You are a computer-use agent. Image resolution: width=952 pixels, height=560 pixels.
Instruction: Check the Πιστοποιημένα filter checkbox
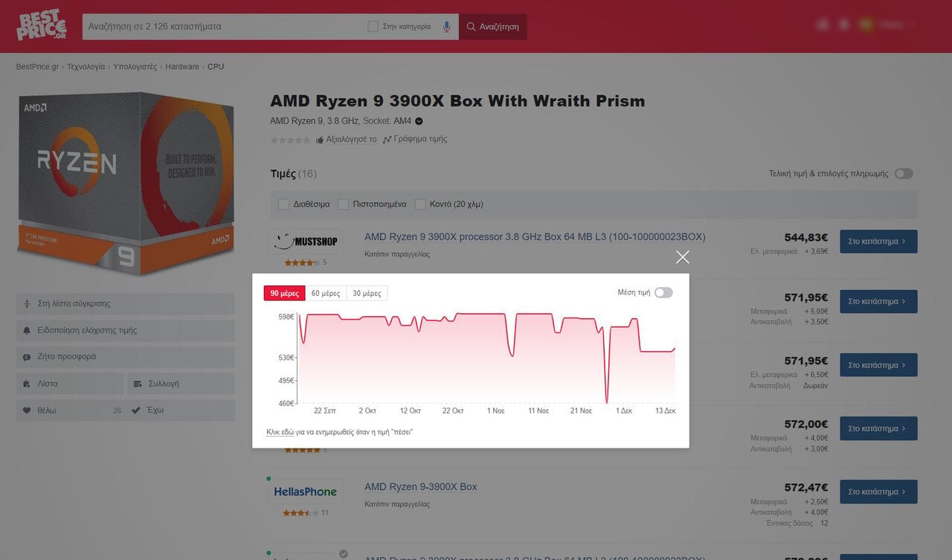coord(343,204)
